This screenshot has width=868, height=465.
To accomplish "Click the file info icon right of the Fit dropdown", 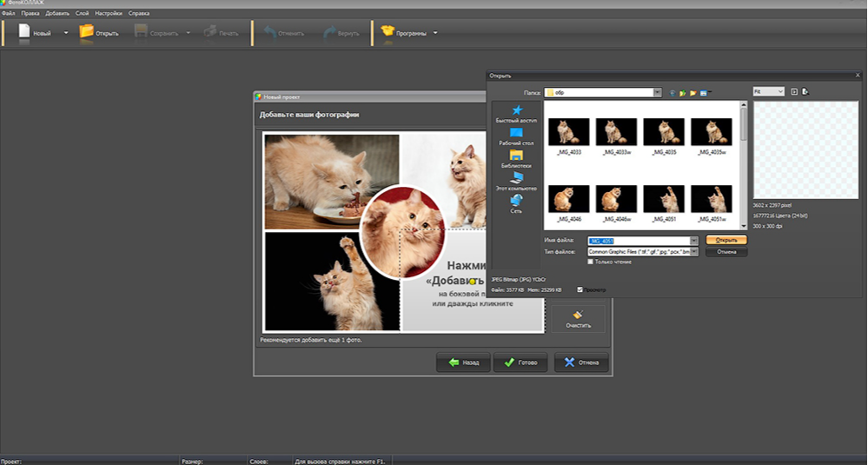I will coord(805,92).
